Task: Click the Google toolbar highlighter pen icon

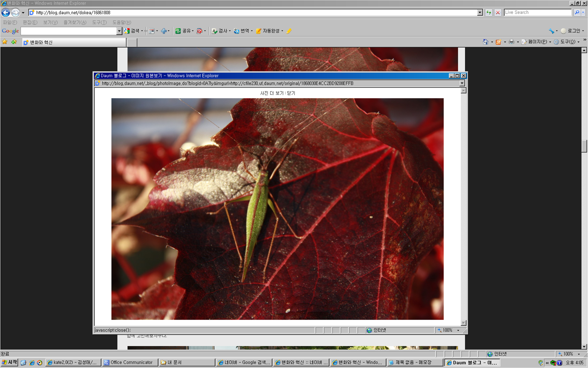Action: click(x=289, y=31)
